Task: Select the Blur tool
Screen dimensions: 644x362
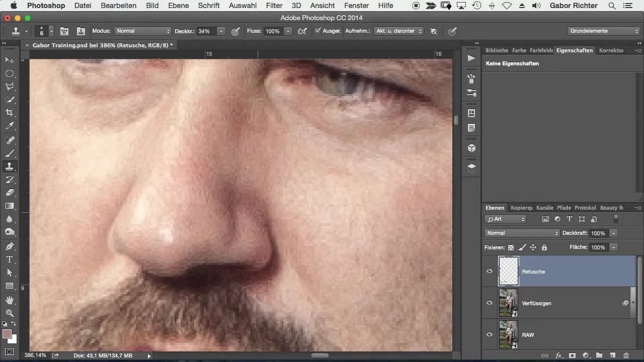Action: pos(10,219)
